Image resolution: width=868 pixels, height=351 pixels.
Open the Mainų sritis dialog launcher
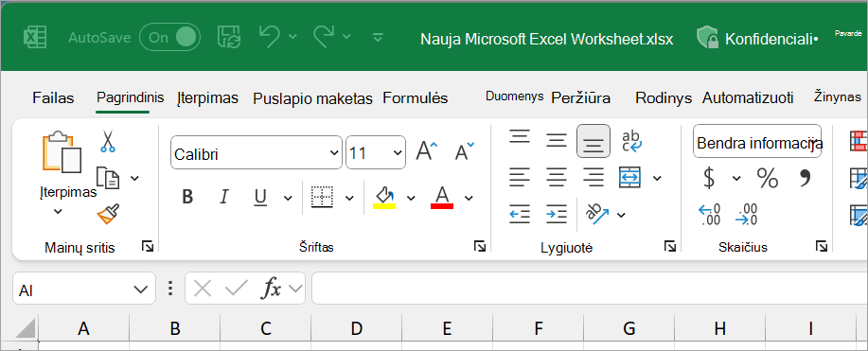(148, 247)
